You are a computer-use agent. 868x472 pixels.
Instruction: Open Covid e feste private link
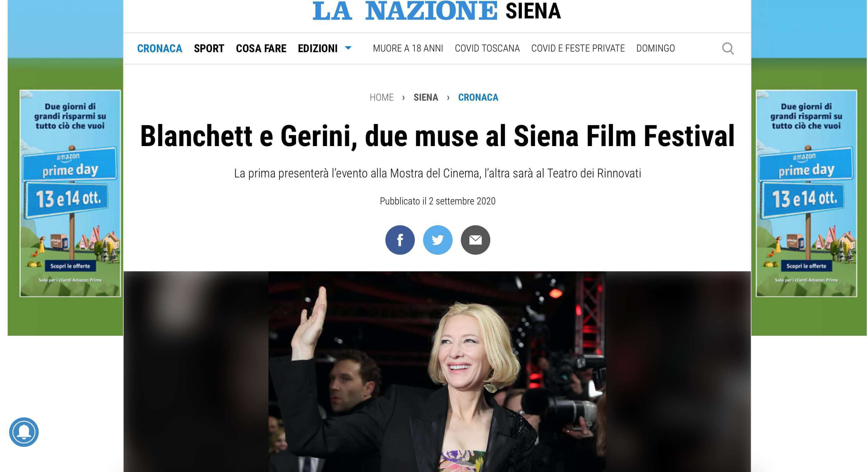[578, 48]
